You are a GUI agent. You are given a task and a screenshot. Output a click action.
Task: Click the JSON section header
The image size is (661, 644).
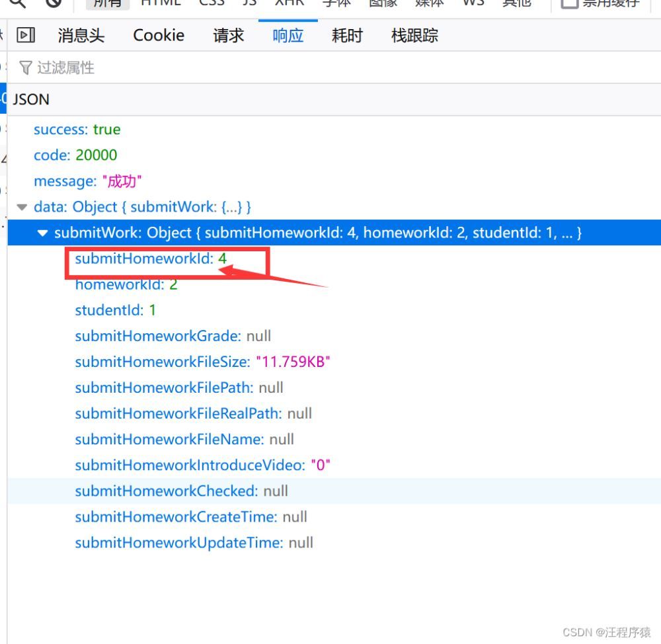31,100
